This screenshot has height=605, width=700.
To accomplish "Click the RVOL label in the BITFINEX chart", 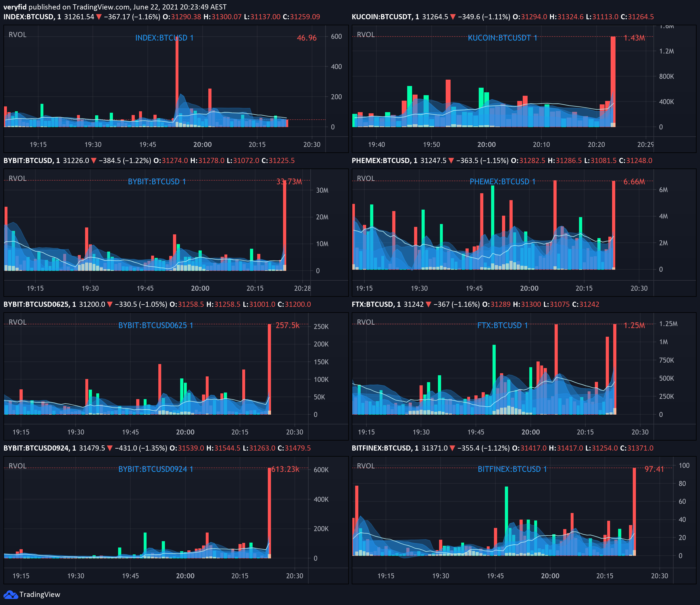I will [x=366, y=466].
